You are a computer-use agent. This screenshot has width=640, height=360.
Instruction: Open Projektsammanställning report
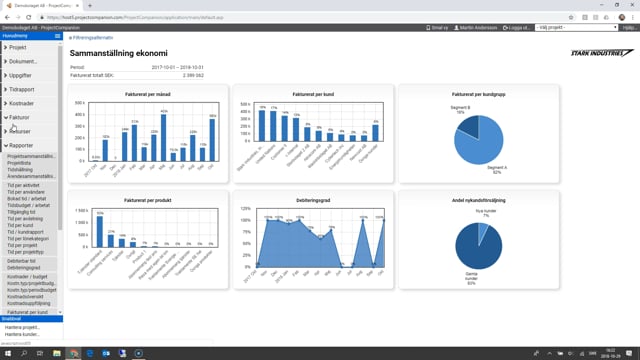31,156
